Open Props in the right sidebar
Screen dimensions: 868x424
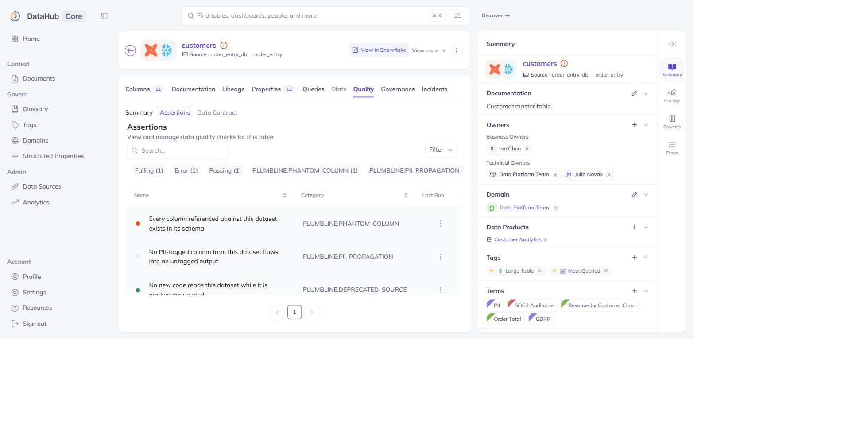click(672, 148)
